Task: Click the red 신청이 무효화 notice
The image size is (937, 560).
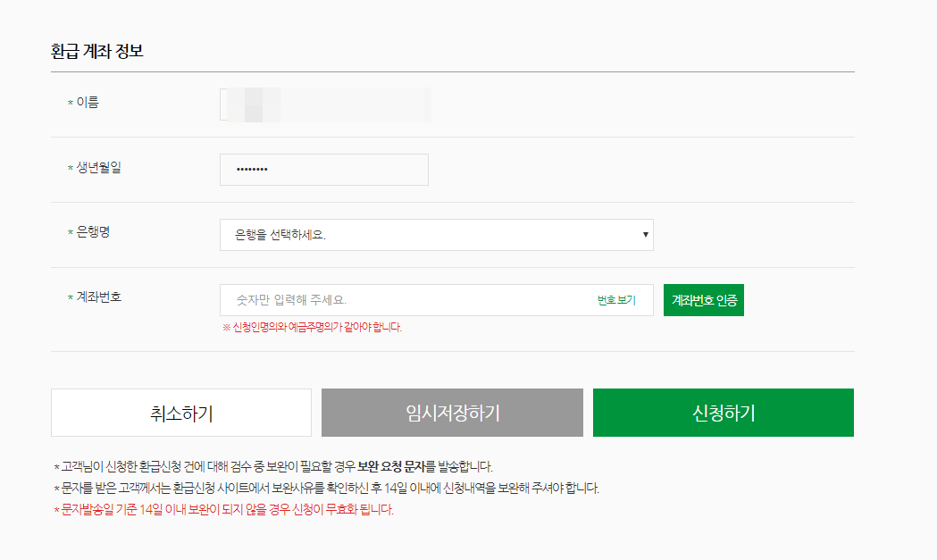Action: click(x=223, y=509)
